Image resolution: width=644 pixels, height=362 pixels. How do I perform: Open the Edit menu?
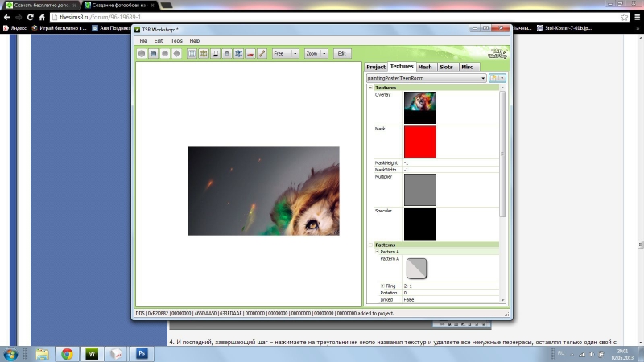[159, 41]
